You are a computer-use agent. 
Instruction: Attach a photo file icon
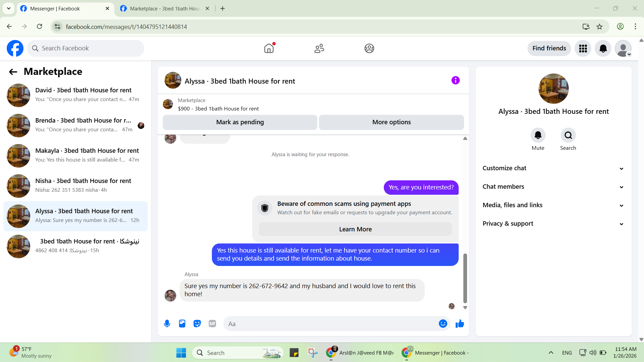[x=182, y=324]
